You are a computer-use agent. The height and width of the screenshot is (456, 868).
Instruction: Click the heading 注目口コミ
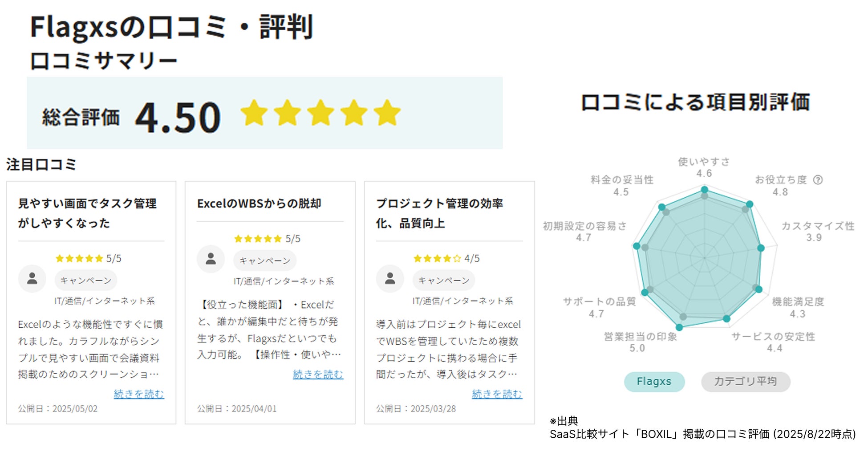click(x=41, y=165)
